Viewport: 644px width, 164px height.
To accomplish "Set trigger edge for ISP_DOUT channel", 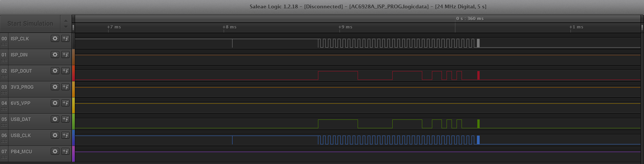I will 65,71.
